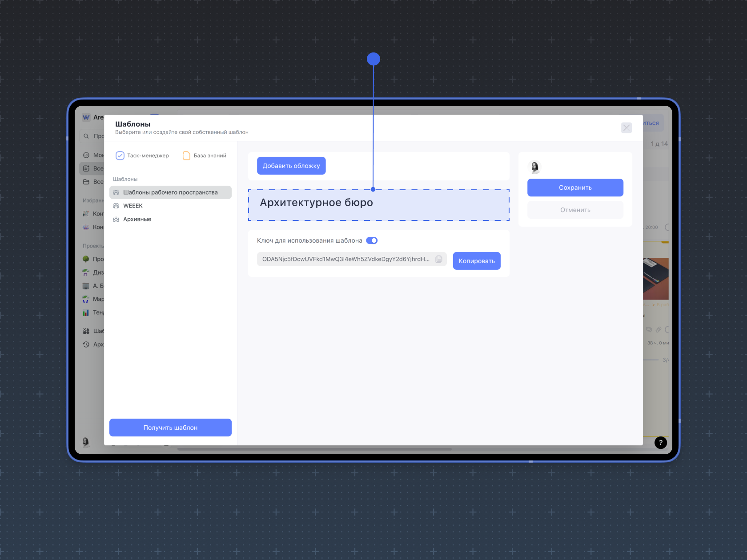Click the help question mark icon
This screenshot has width=747, height=560.
point(660,442)
